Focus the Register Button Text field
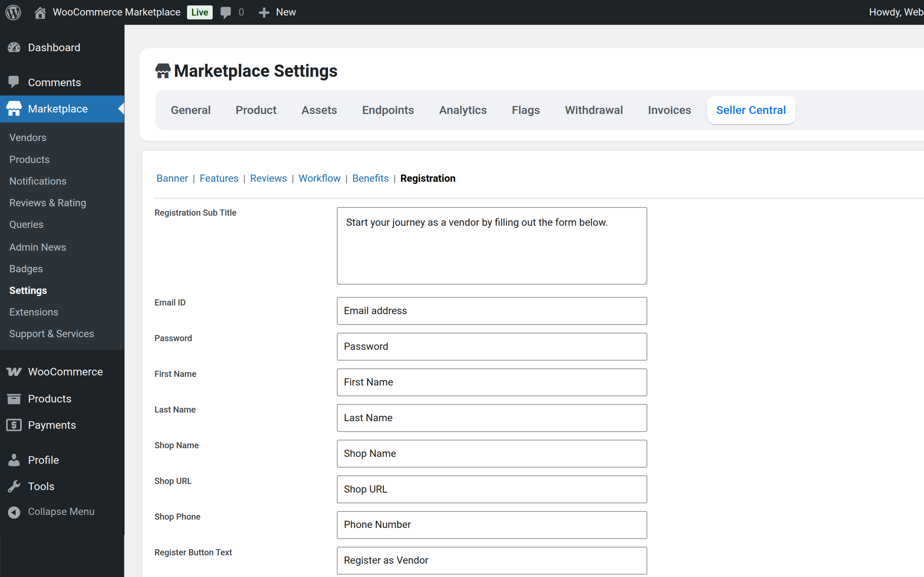924x577 pixels. tap(492, 560)
